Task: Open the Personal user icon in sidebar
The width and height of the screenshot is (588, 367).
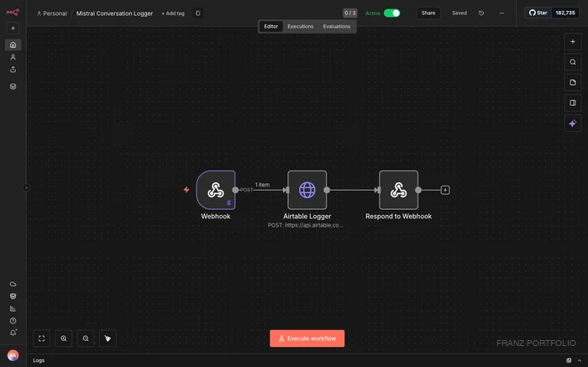Action: tap(13, 57)
